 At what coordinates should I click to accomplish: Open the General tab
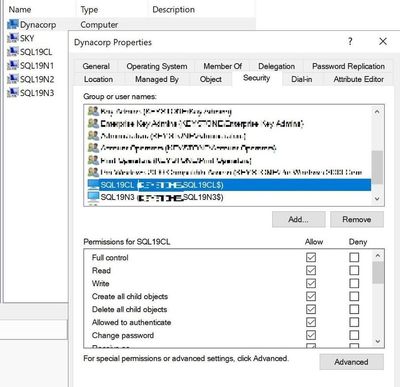coord(96,66)
